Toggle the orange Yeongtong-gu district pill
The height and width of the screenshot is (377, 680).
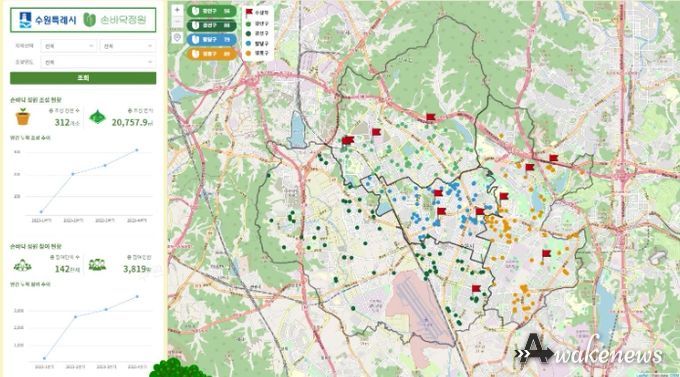pos(212,54)
